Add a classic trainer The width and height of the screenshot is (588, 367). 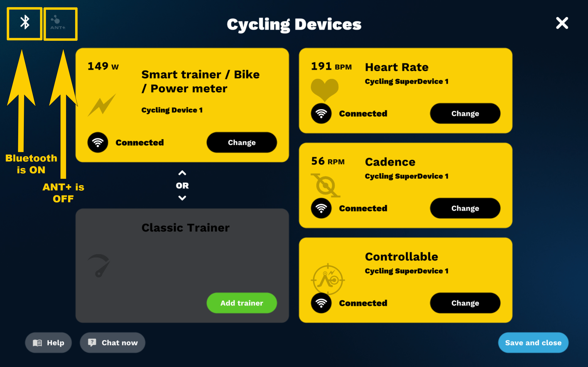pos(242,303)
